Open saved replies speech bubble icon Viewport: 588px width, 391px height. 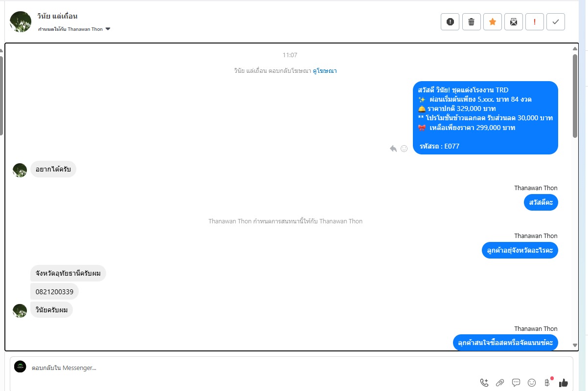(516, 383)
